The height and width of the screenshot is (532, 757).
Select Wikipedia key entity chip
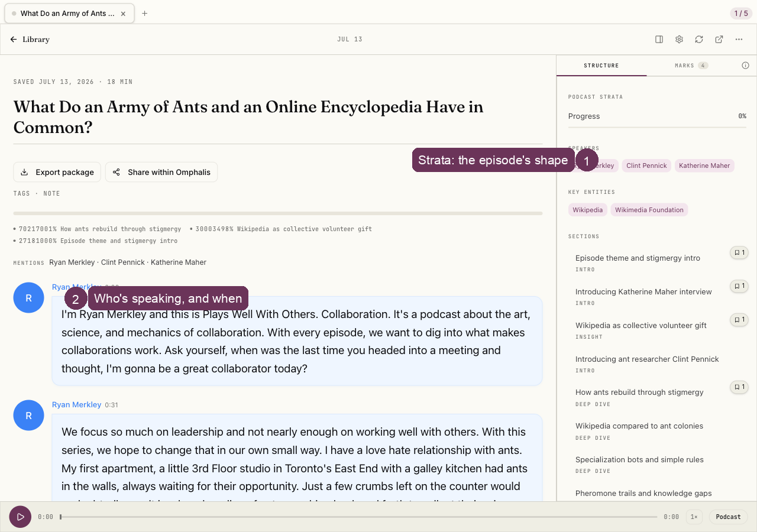[x=588, y=210]
